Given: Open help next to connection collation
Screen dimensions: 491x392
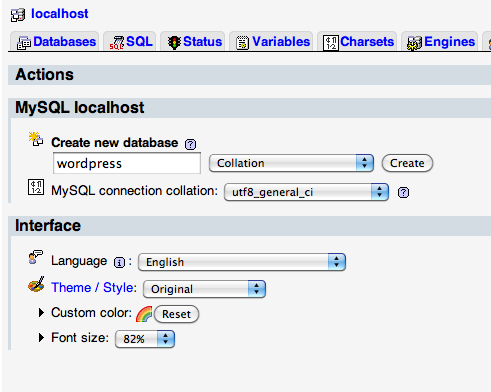Looking at the screenshot, I should coord(403,192).
